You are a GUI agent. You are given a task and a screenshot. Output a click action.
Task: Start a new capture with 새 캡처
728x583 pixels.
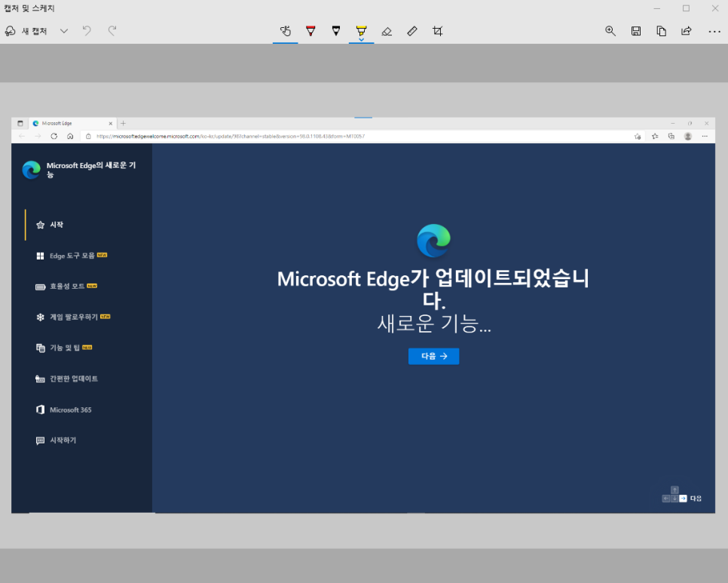point(26,31)
